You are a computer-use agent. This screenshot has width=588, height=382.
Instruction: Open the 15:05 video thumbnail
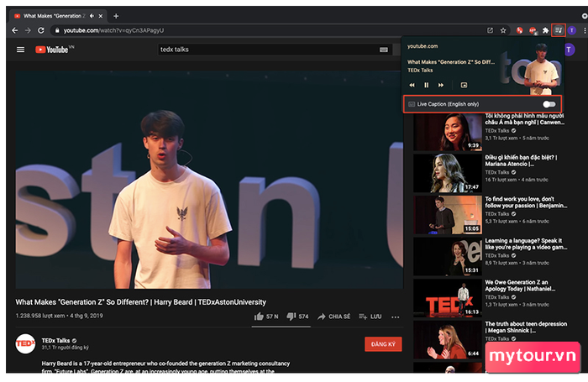click(448, 215)
